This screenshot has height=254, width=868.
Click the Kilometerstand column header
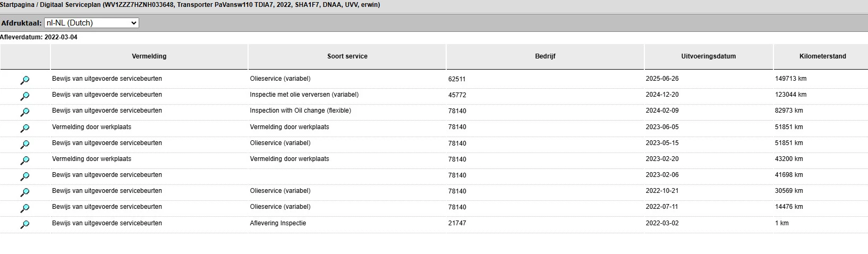(x=822, y=56)
